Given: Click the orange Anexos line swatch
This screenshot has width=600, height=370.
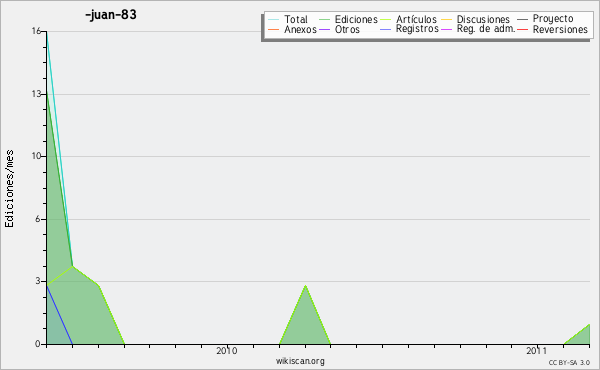Looking at the screenshot, I should pyautogui.click(x=274, y=29).
